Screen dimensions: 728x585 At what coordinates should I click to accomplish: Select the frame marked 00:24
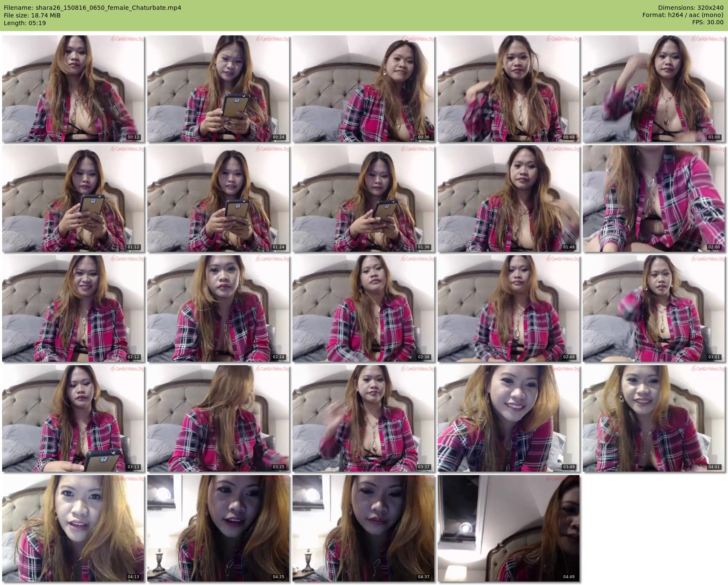click(x=218, y=89)
